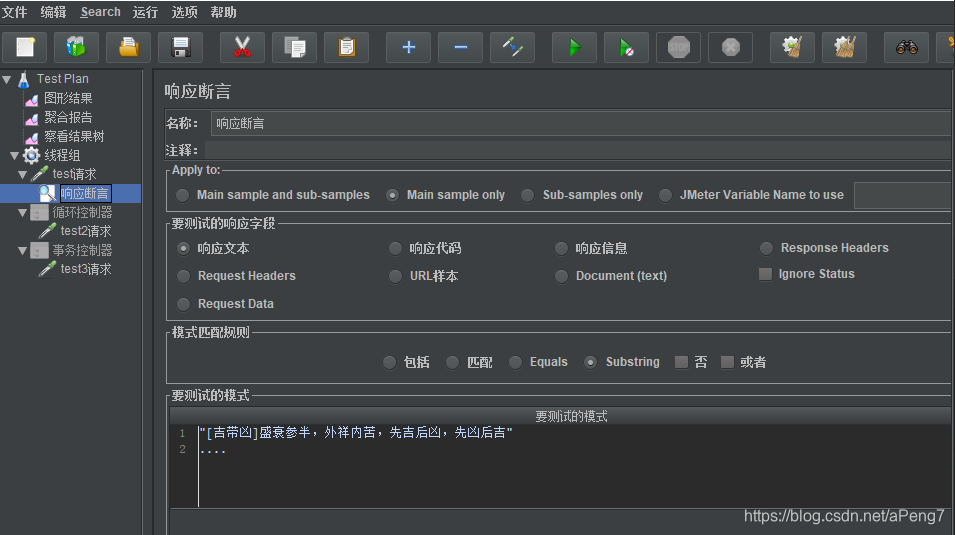Image resolution: width=955 pixels, height=535 pixels.
Task: Select Request Headers radio
Action: pos(183,276)
